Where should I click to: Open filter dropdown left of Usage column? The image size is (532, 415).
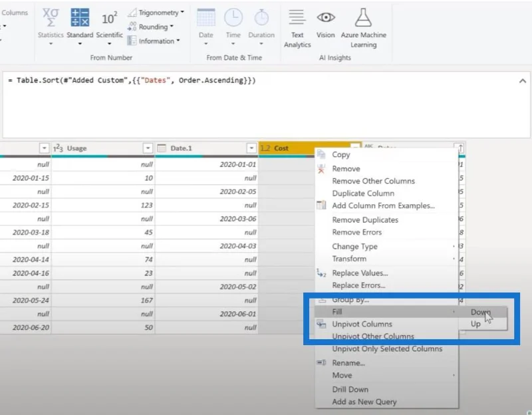click(x=44, y=148)
